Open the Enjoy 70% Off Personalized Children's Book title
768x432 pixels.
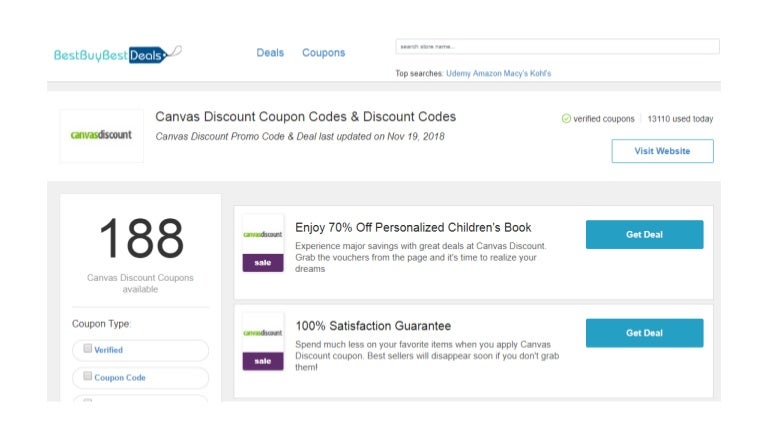tap(413, 228)
